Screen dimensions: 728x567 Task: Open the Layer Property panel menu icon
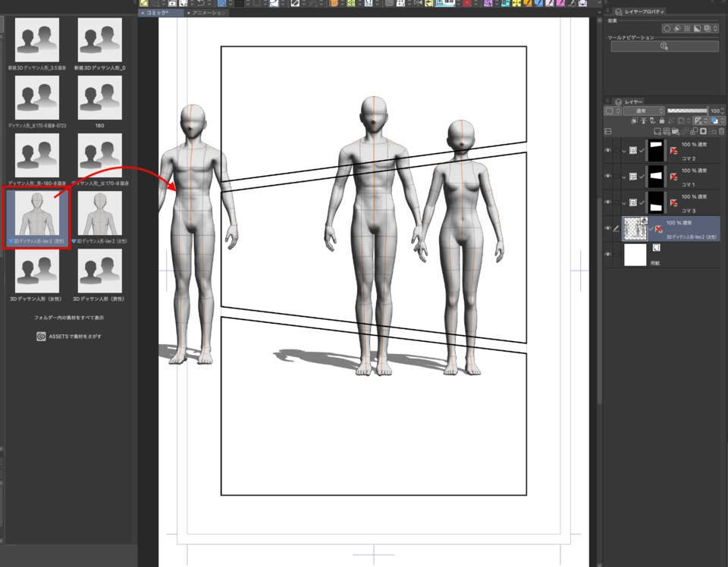pyautogui.click(x=607, y=11)
